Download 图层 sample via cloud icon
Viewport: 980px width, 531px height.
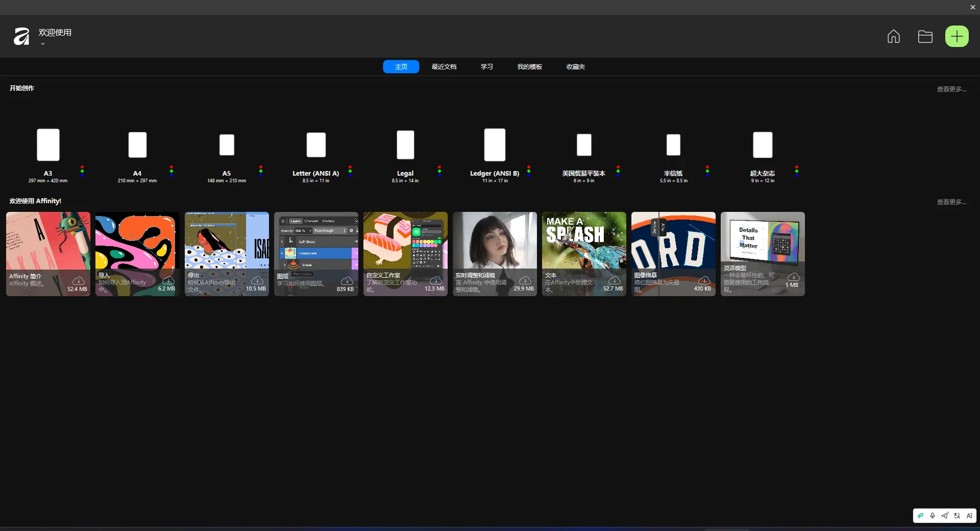[x=347, y=281]
